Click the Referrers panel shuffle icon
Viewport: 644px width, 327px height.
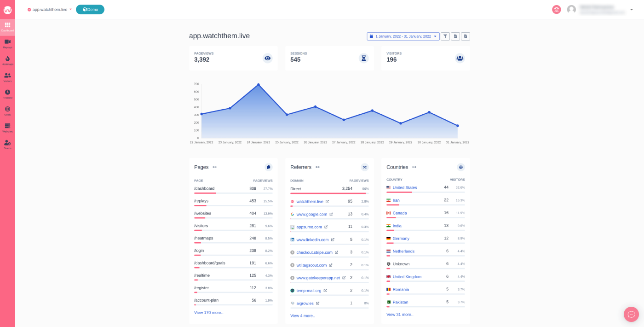coord(365,167)
